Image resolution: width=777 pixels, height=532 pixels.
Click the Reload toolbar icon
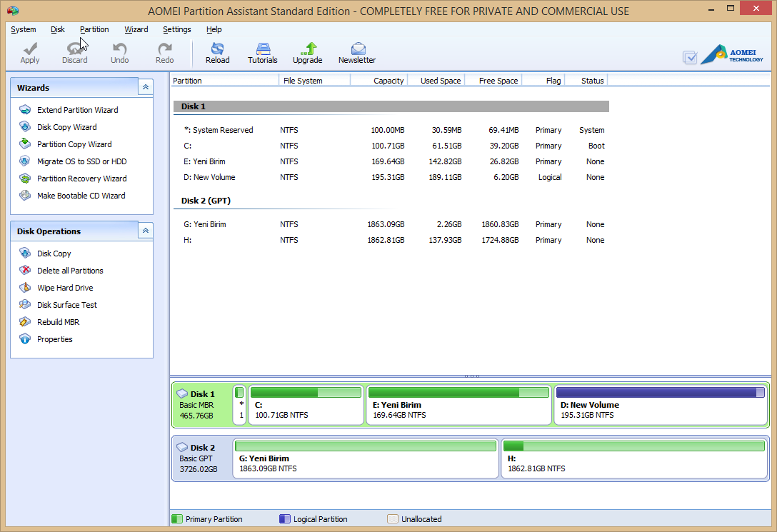tap(217, 53)
